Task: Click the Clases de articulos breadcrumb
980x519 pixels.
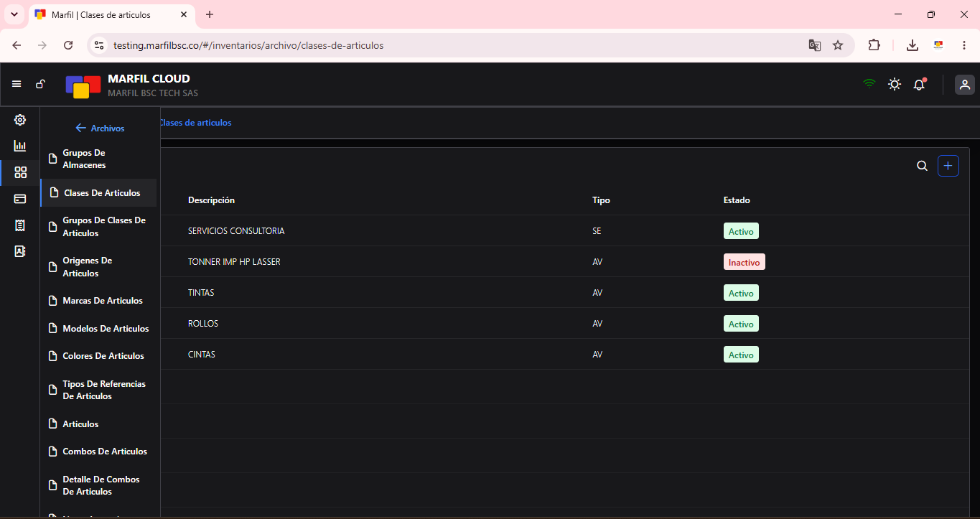Action: pos(195,123)
